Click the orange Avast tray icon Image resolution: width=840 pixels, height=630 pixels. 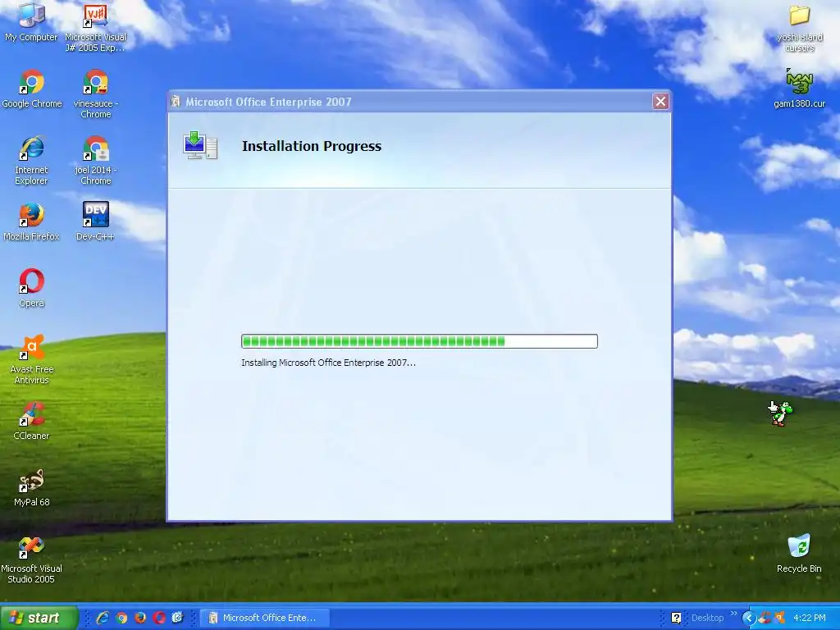coord(779,618)
